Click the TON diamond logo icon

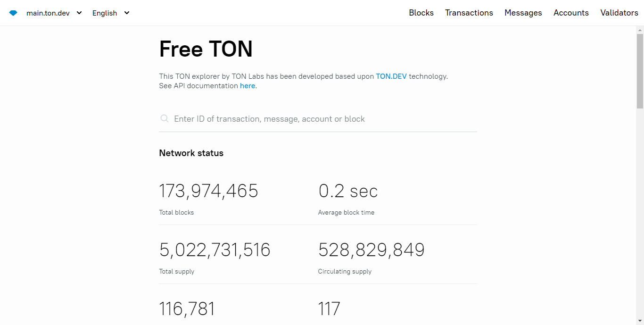pos(13,13)
